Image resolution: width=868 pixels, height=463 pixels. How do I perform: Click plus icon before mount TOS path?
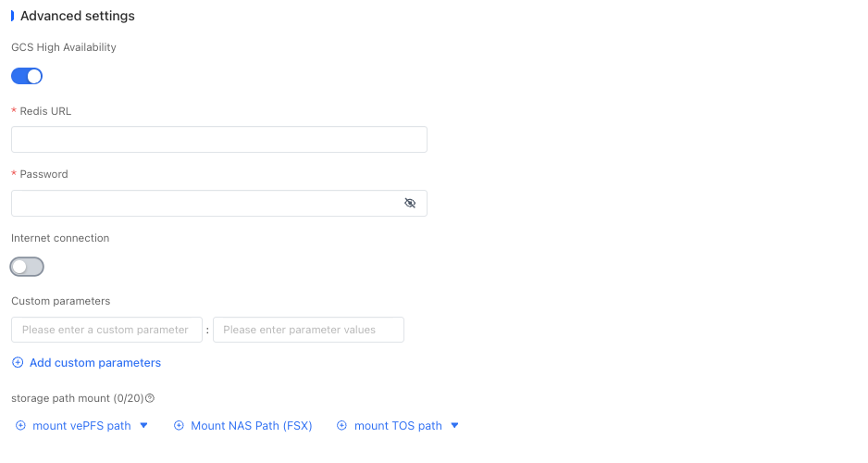tap(341, 426)
